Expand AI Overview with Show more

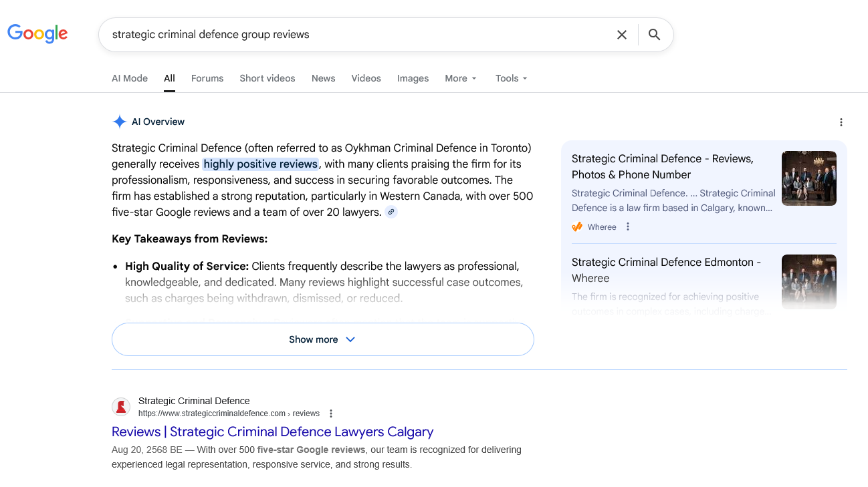coord(322,339)
